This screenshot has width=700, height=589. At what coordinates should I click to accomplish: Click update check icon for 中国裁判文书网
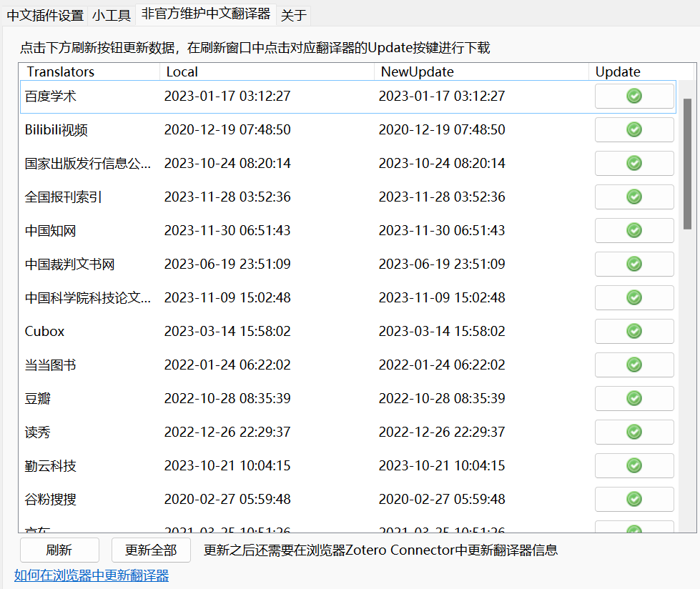[x=634, y=264]
